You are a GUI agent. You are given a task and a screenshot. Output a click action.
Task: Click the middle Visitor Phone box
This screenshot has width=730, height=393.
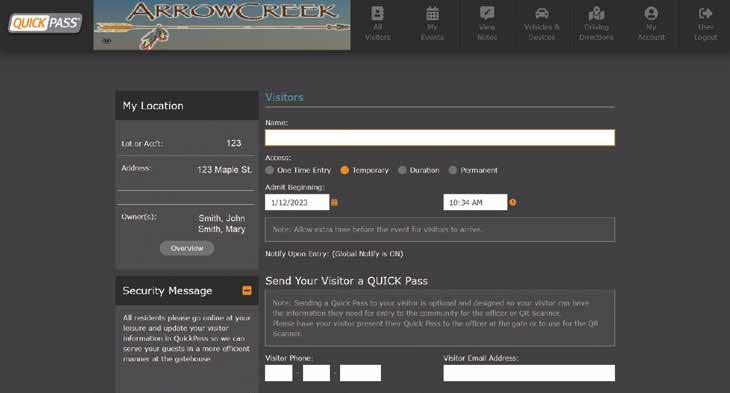click(x=316, y=373)
